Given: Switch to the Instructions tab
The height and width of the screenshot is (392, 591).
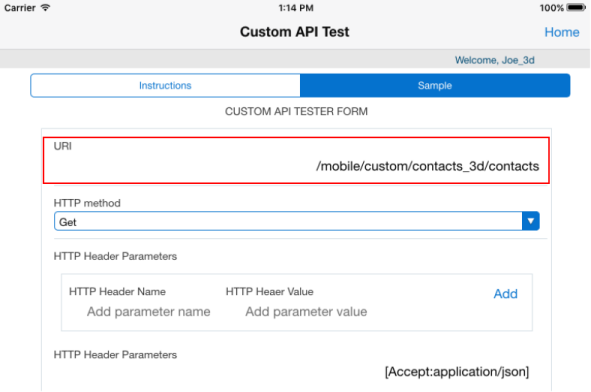Looking at the screenshot, I should point(165,86).
